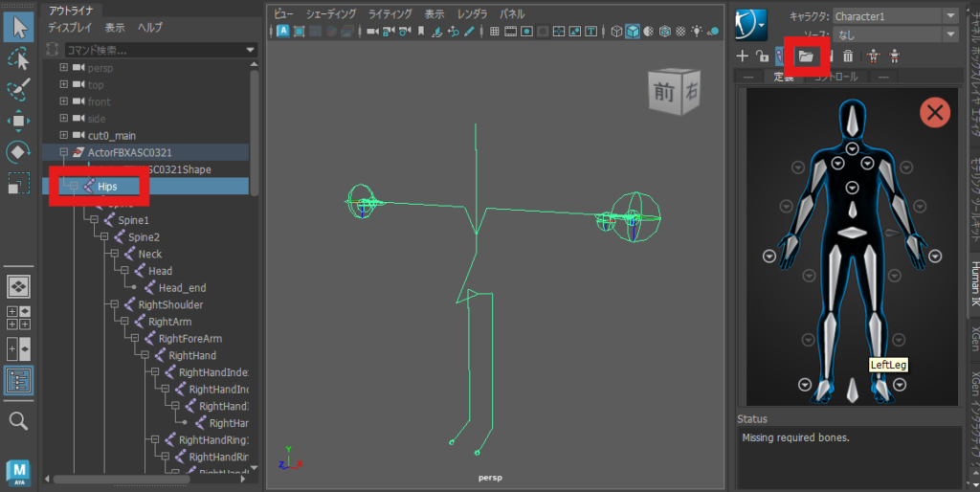Click the trash icon in HumanIK toolbar

click(x=848, y=56)
